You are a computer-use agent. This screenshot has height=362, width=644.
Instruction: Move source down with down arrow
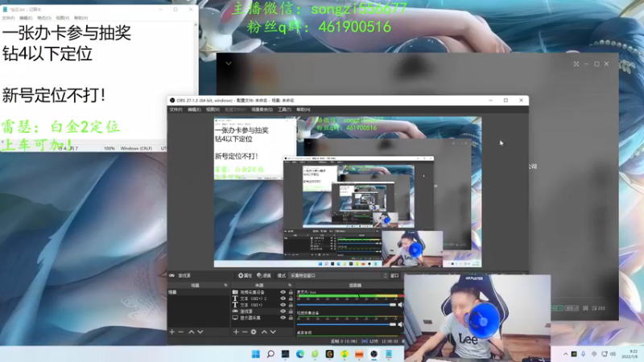point(273,331)
